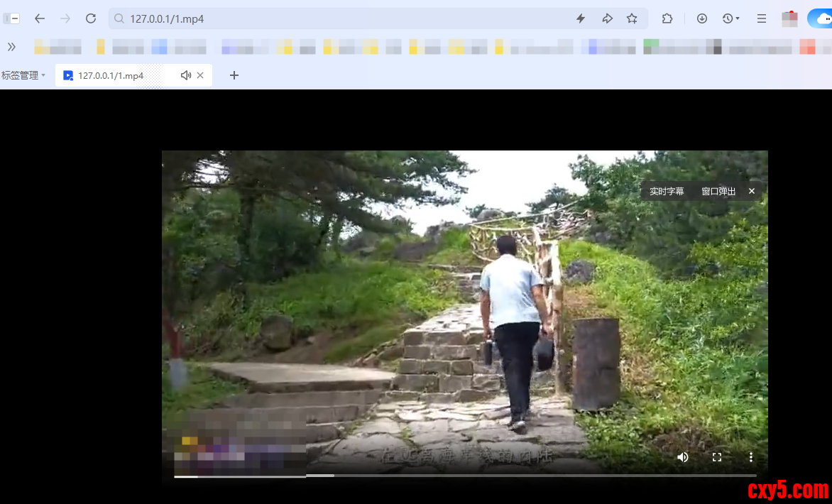Open the browser hamburger main menu
832x504 pixels.
click(762, 18)
